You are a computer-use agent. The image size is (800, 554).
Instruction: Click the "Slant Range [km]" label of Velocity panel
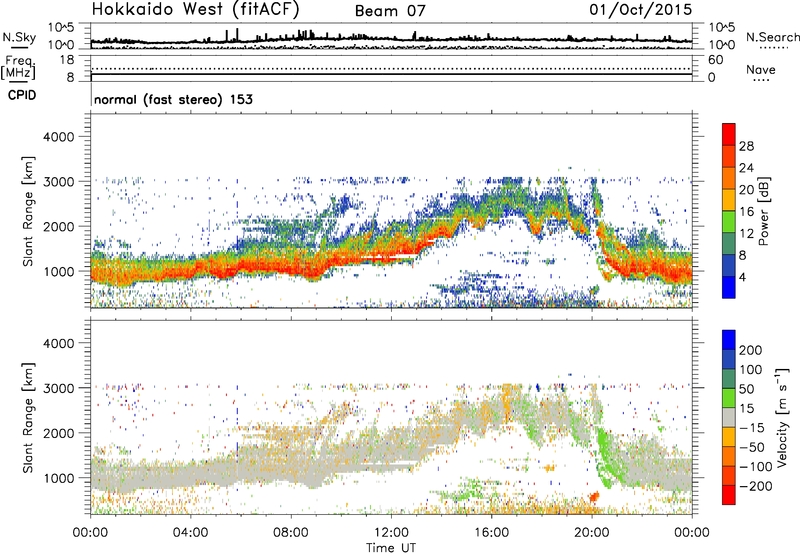(x=28, y=417)
